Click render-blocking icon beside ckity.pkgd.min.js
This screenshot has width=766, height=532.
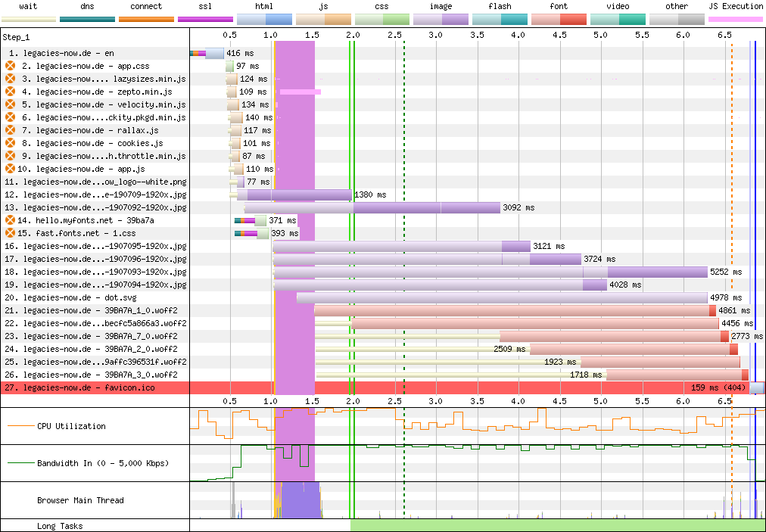click(x=10, y=117)
